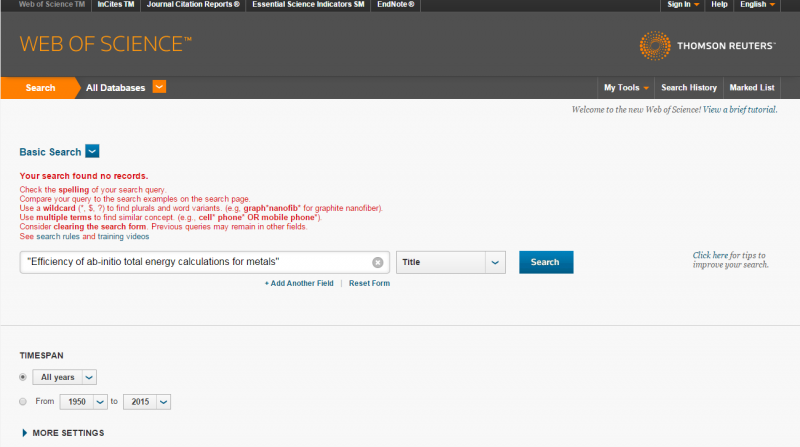
Task: Open the All years timespan dropdown
Action: click(89, 377)
